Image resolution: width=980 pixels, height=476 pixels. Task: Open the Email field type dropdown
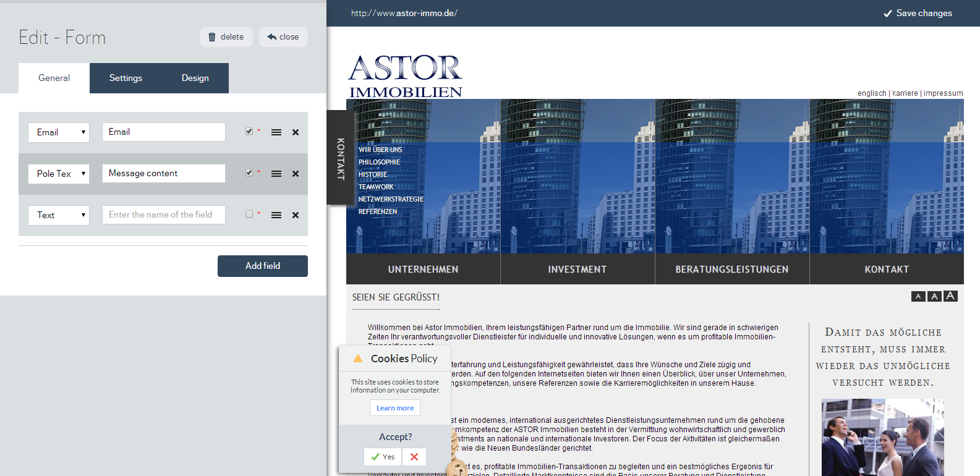(x=59, y=132)
